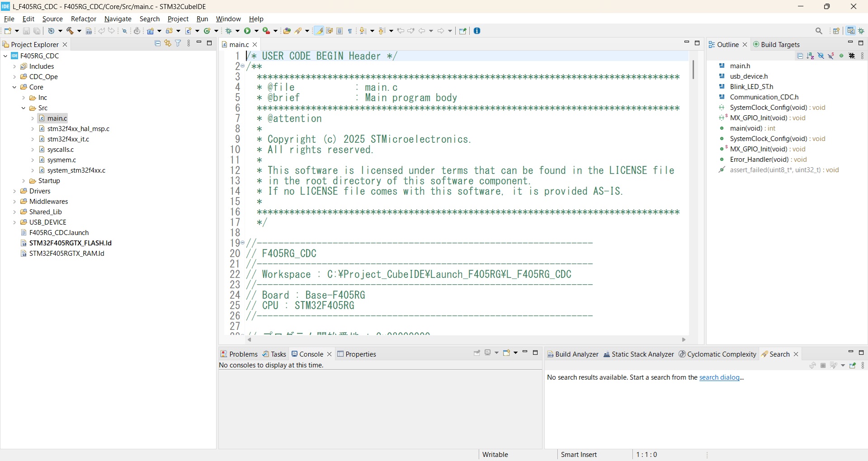This screenshot has height=461, width=868.
Task: Open the Run button dropdown arrow
Action: [256, 31]
